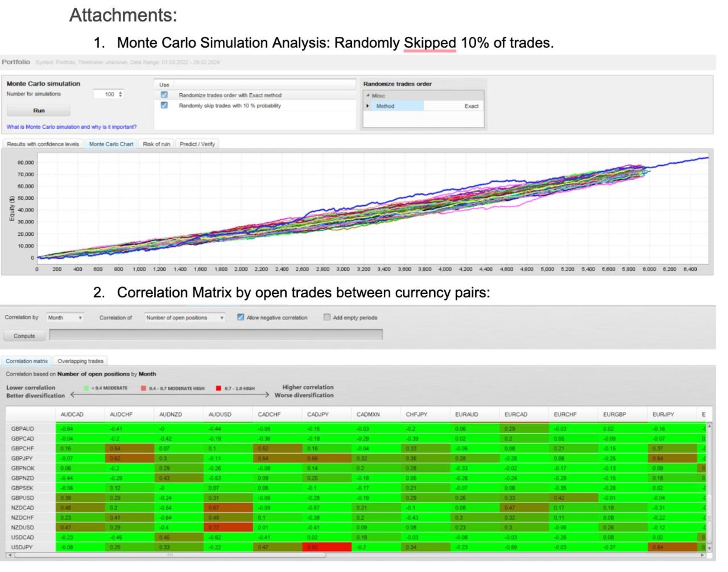This screenshot has width=728, height=572.
Task: Click the CHFJPY column header
Action: click(426, 414)
